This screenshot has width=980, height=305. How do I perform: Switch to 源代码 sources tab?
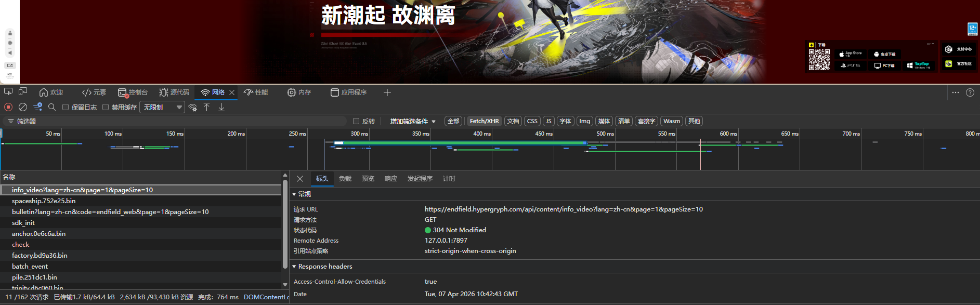[x=174, y=92]
